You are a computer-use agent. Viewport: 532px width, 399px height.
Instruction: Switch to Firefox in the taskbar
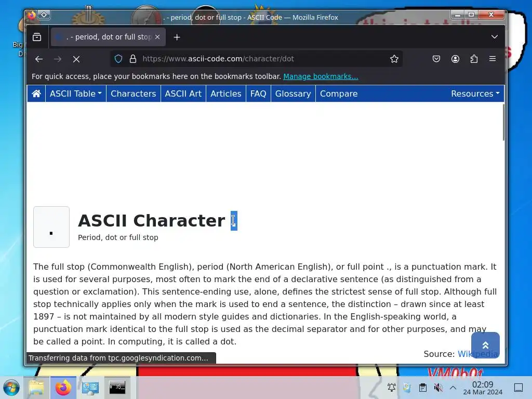(63, 388)
